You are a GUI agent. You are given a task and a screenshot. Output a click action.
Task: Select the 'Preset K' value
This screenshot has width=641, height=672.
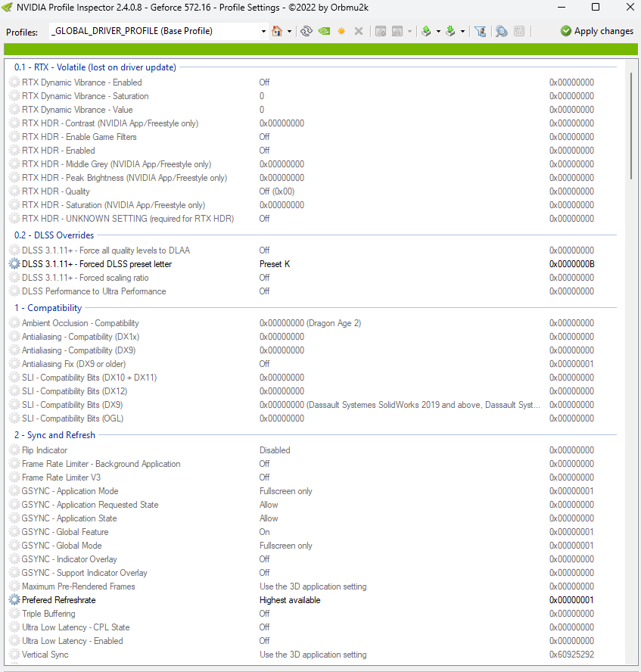click(x=275, y=264)
